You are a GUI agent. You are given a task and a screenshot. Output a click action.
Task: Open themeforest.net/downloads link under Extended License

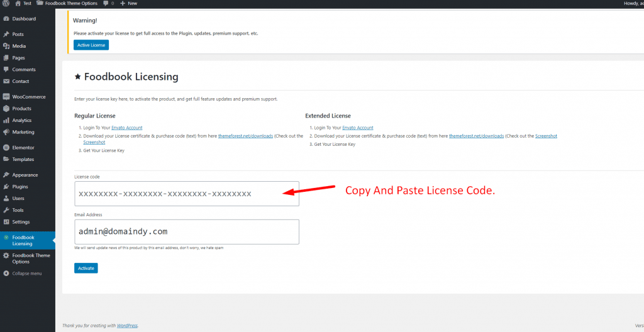pos(476,136)
